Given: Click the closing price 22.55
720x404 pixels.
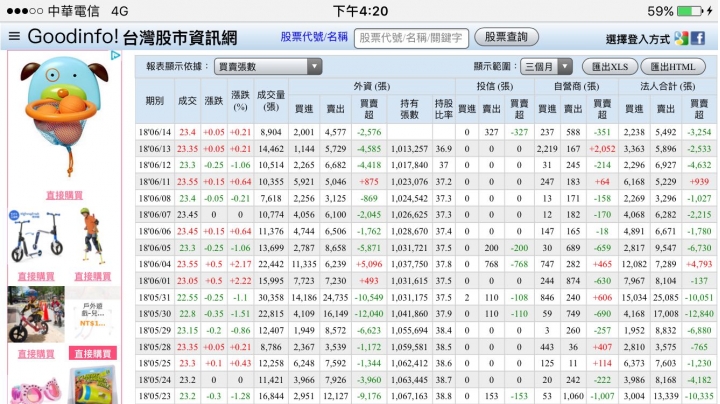Looking at the screenshot, I should tap(187, 297).
